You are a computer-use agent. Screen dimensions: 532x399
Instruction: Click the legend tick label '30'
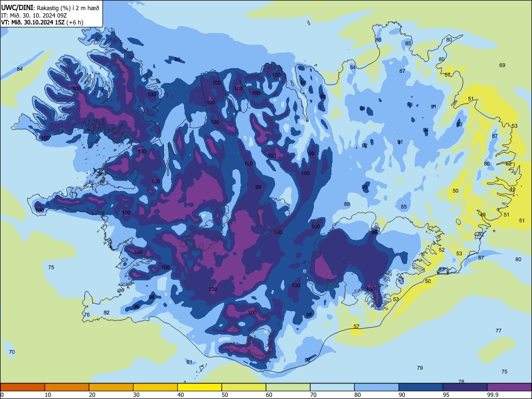(x=136, y=395)
